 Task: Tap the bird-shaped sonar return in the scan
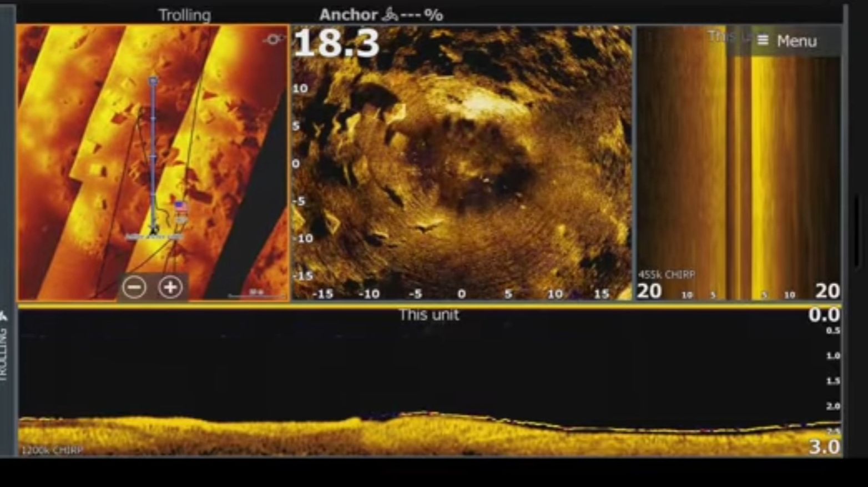click(x=427, y=226)
